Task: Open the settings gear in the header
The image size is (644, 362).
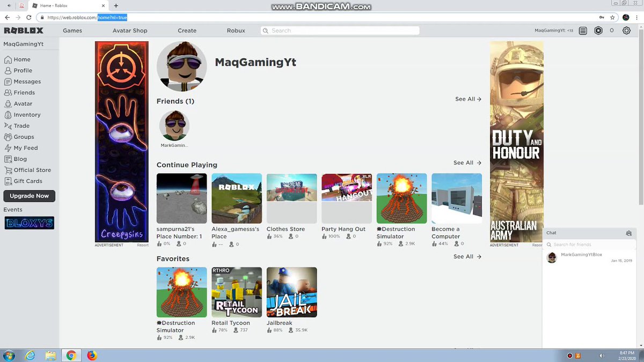Action: click(x=626, y=31)
